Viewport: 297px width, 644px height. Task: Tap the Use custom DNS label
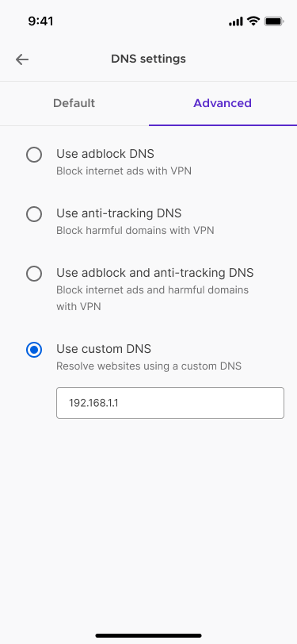click(x=104, y=349)
